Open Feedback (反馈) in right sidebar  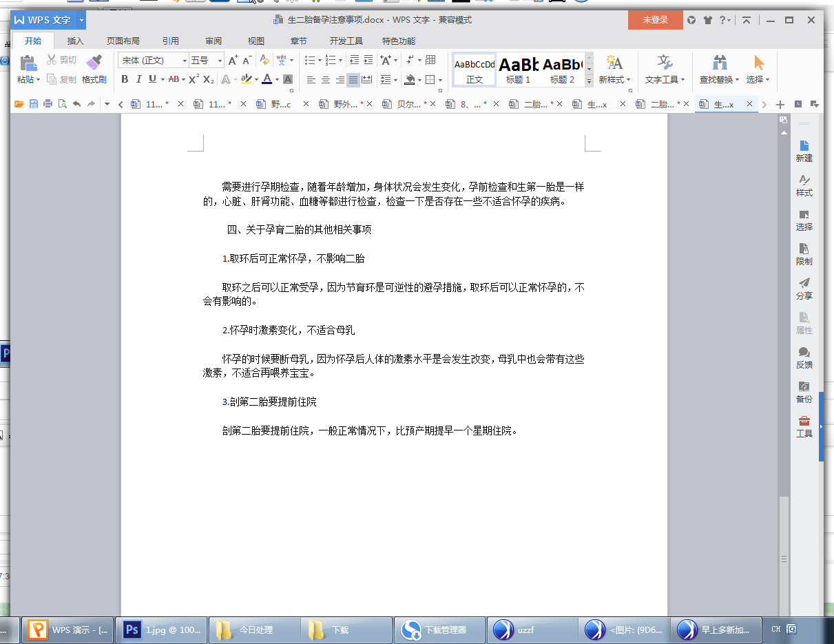(x=804, y=357)
